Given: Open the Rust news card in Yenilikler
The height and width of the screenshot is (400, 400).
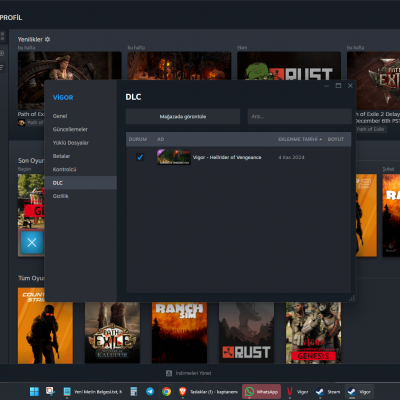Looking at the screenshot, I should (x=289, y=66).
